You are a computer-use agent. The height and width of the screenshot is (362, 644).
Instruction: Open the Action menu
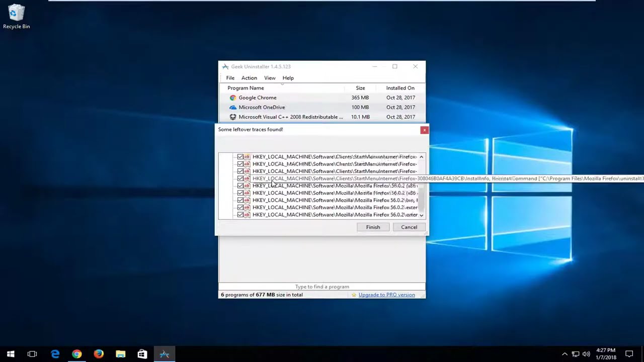tap(249, 78)
